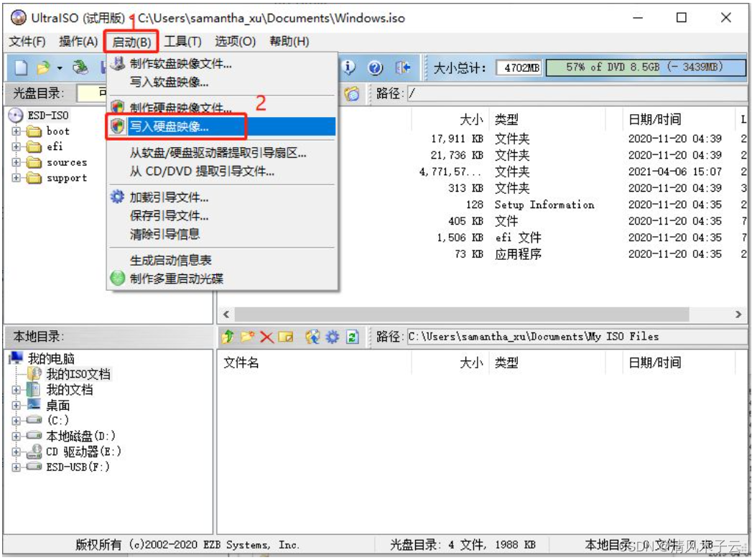Click the Up folder icon in local toolbar
The image size is (752, 560).
point(228,337)
